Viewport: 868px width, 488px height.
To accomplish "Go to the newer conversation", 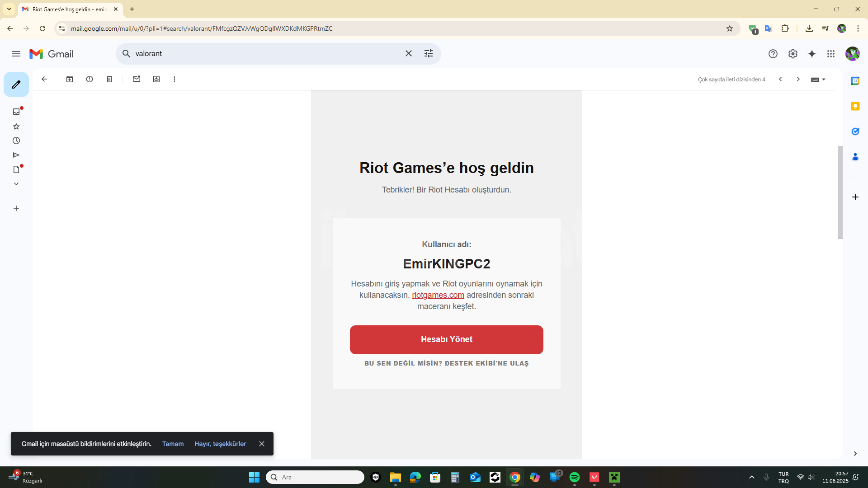I will (x=780, y=79).
